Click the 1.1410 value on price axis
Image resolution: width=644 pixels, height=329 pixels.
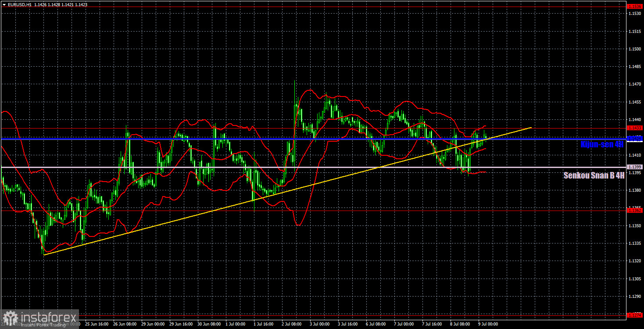tap(635, 155)
